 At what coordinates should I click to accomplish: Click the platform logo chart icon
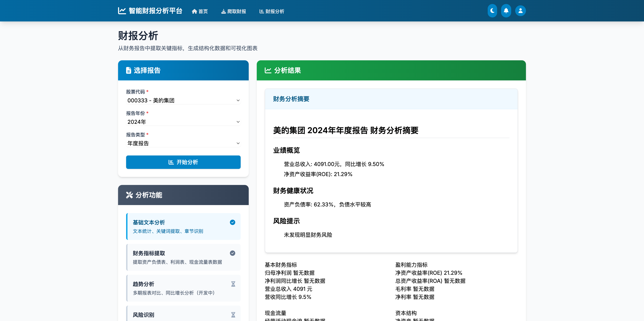coord(122,11)
